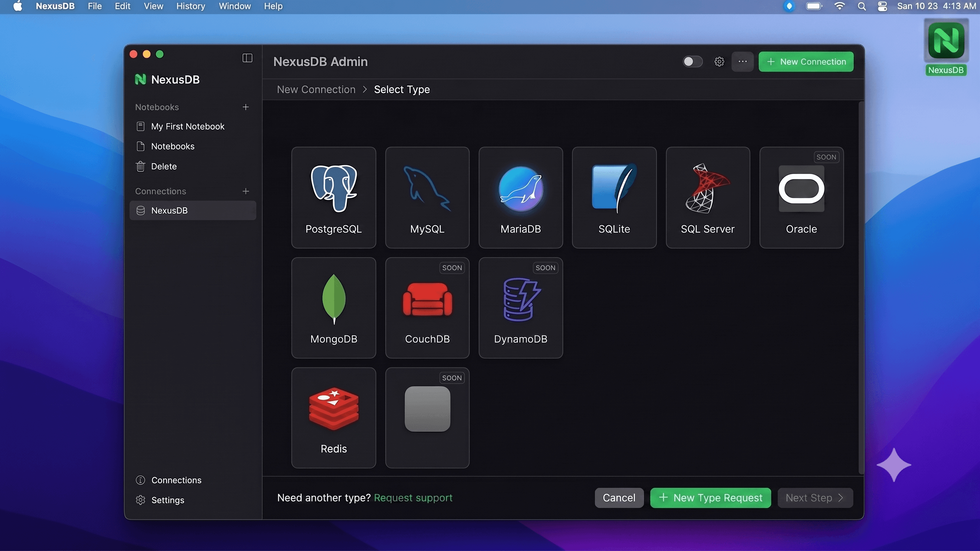Viewport: 980px width, 551px height.
Task: Click the Connections section header
Action: click(x=160, y=191)
